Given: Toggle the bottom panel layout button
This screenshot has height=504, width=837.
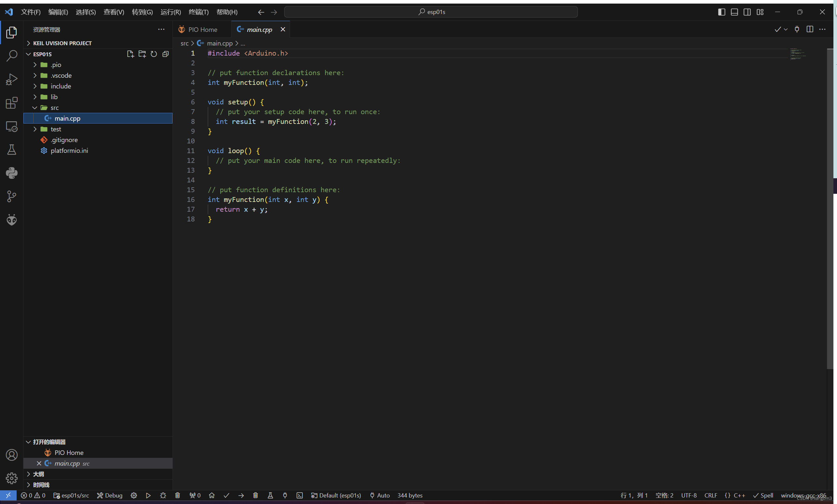Looking at the screenshot, I should [x=734, y=12].
